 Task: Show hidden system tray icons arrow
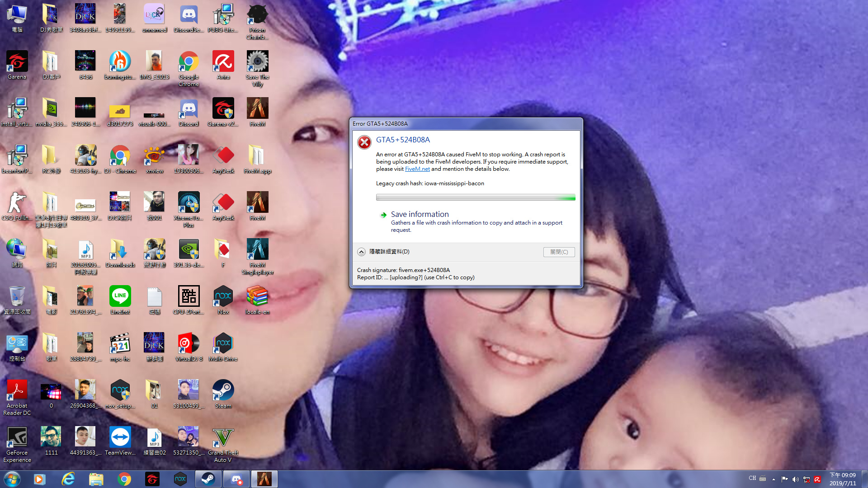pyautogui.click(x=774, y=479)
